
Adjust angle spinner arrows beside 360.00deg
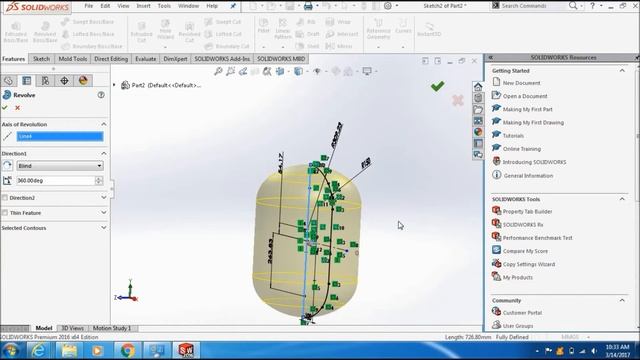click(99, 180)
